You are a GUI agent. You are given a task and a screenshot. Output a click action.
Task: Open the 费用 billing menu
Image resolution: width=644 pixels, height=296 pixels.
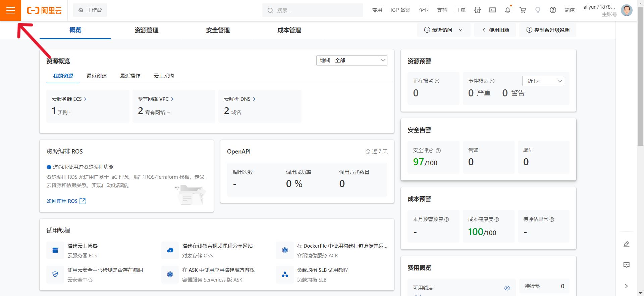point(377,10)
